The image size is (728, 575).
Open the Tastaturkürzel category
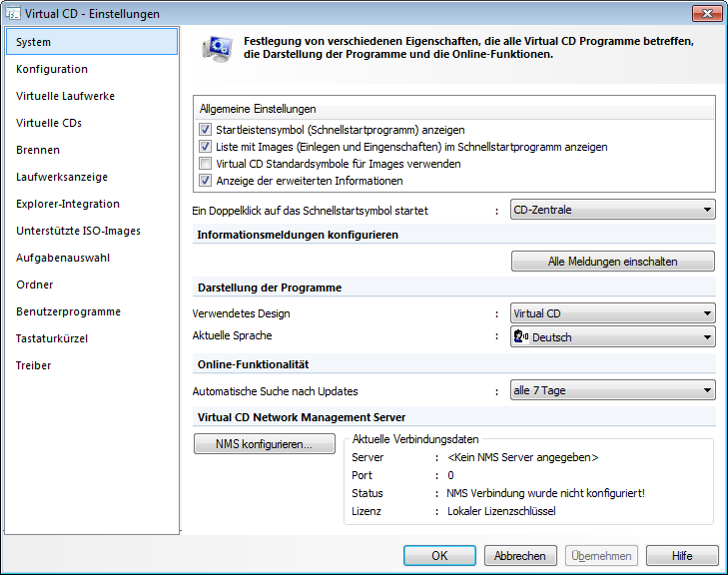92,337
